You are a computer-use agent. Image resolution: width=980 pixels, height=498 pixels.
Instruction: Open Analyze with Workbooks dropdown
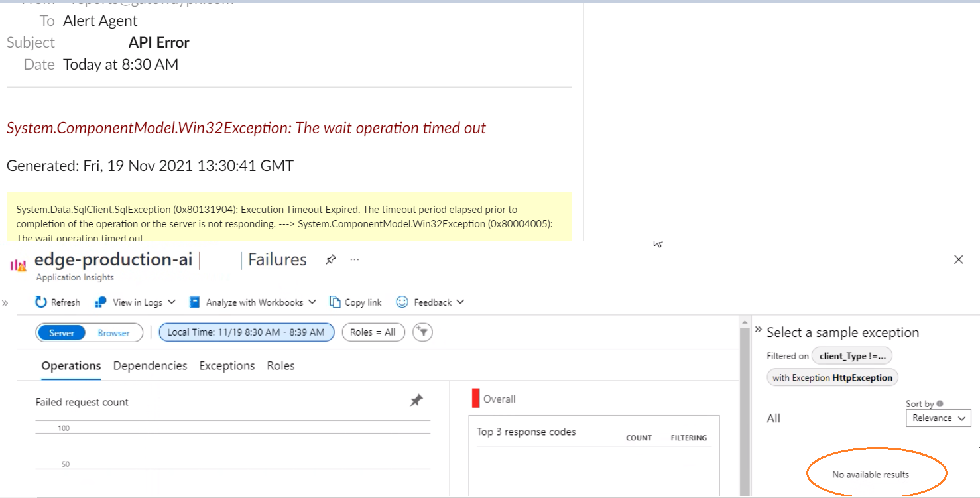point(253,302)
